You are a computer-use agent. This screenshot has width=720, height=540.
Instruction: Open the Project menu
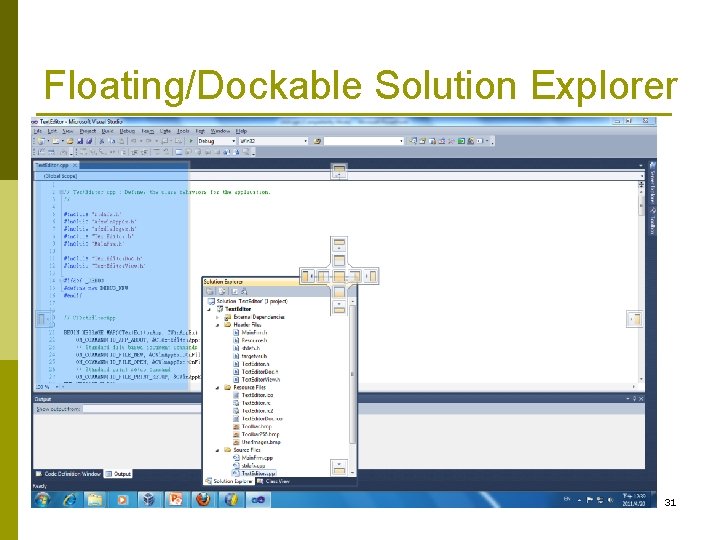(x=88, y=131)
